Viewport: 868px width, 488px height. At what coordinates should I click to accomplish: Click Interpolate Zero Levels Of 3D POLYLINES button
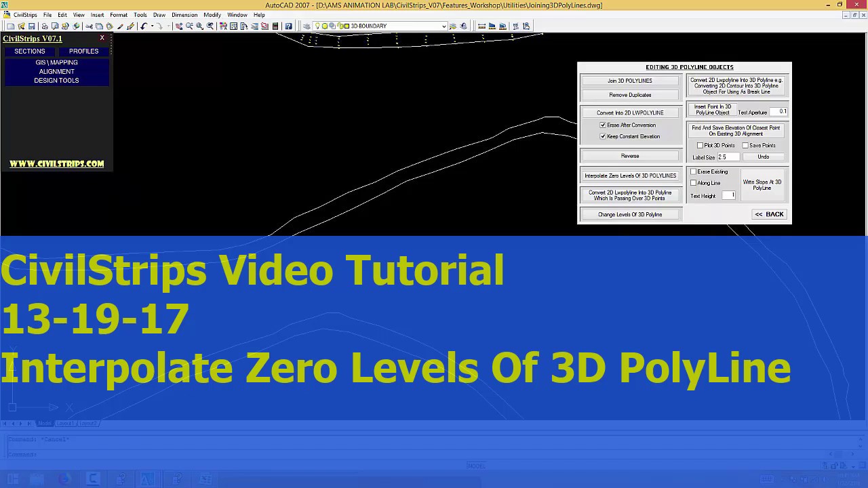pyautogui.click(x=630, y=176)
